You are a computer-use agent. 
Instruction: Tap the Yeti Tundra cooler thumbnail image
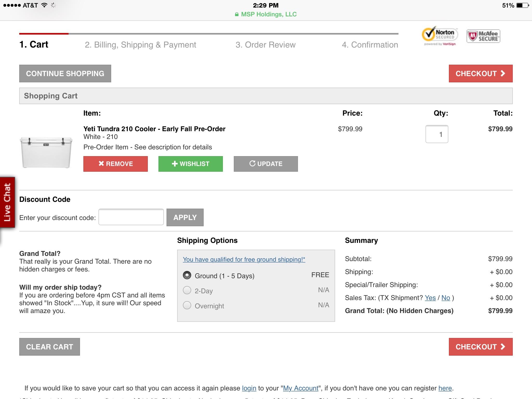coord(46,152)
